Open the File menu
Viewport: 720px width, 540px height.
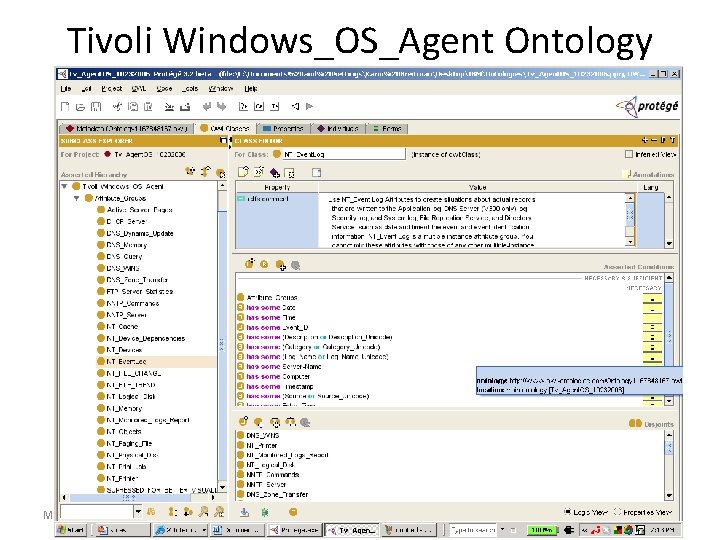click(x=66, y=89)
